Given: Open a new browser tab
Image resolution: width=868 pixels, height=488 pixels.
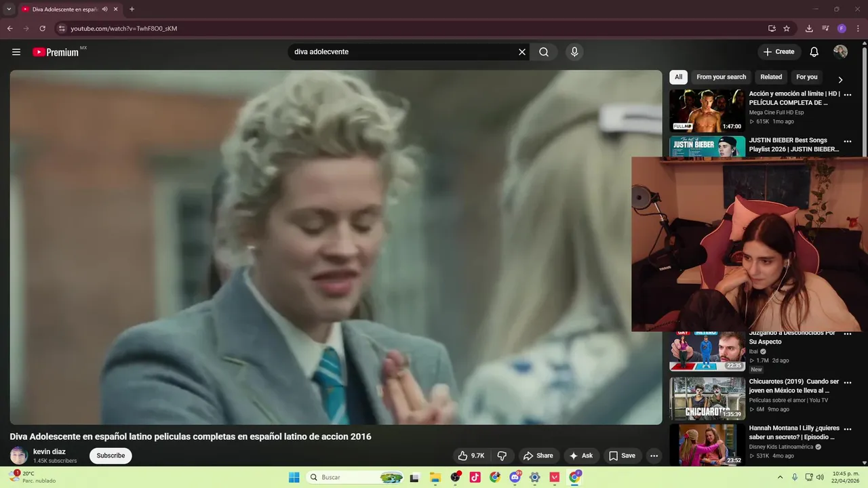Looking at the screenshot, I should [x=132, y=9].
